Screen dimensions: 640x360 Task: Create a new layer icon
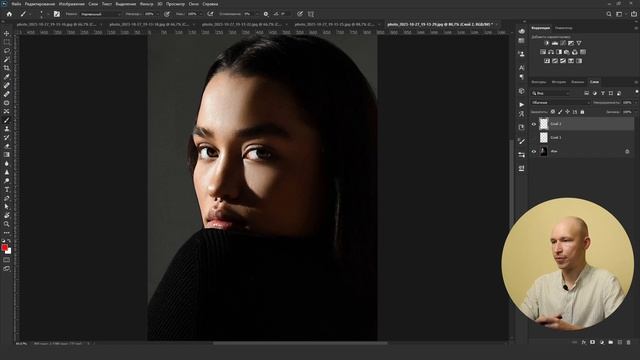[620, 342]
